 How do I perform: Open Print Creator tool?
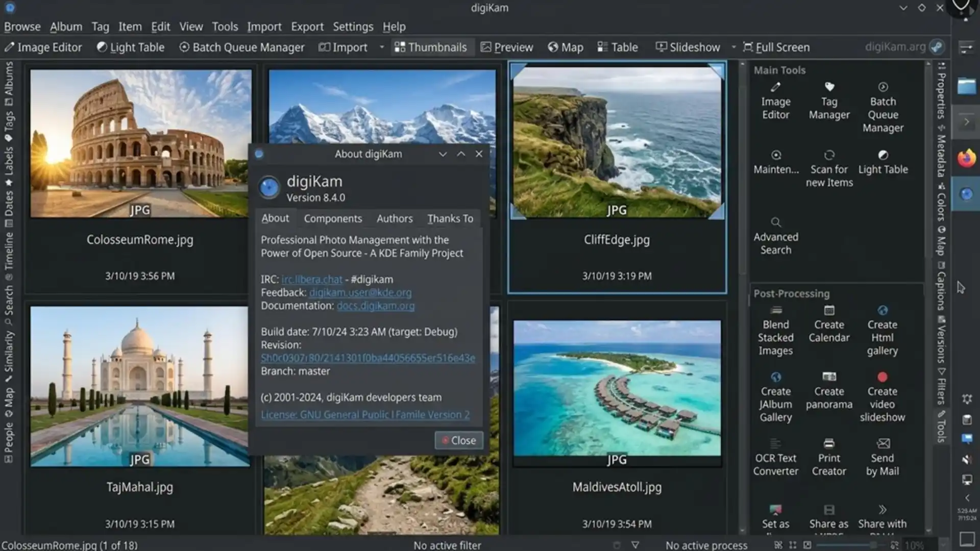[x=829, y=458]
